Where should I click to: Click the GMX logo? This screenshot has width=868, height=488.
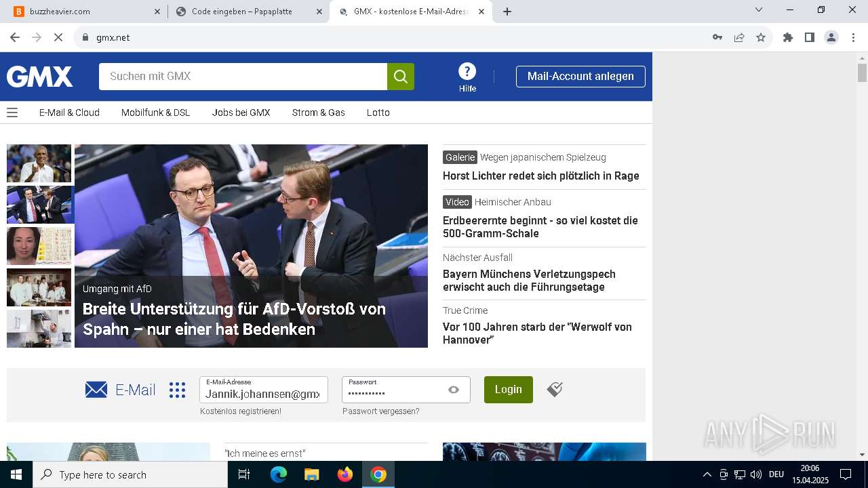coord(39,77)
